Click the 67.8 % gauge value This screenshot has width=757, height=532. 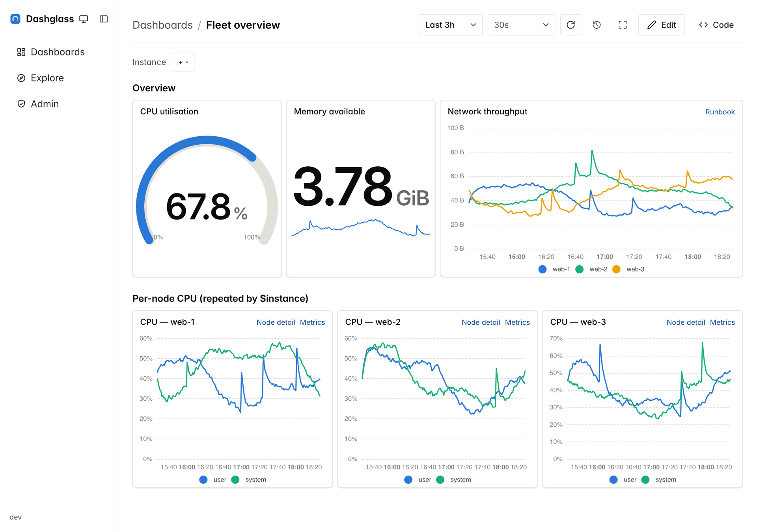[207, 208]
